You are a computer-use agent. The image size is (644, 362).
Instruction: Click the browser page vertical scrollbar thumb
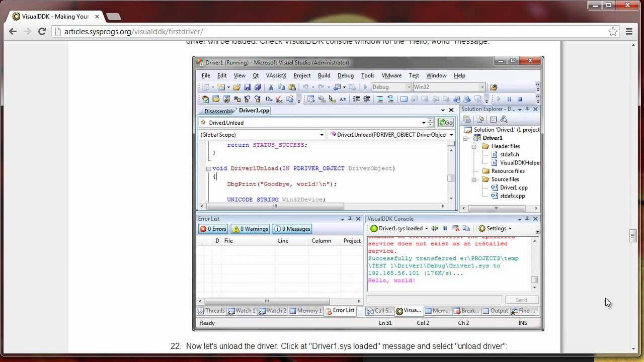pyautogui.click(x=633, y=236)
